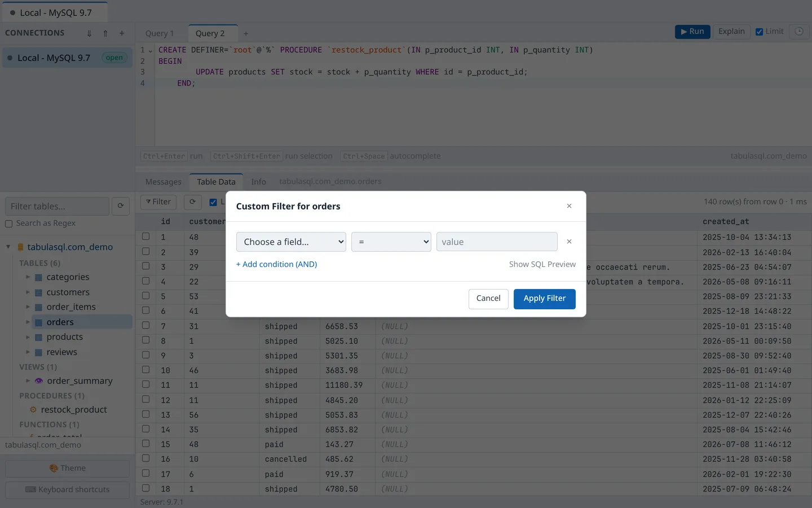Expand the order_summary view
This screenshot has height=508, width=812.
click(28, 381)
